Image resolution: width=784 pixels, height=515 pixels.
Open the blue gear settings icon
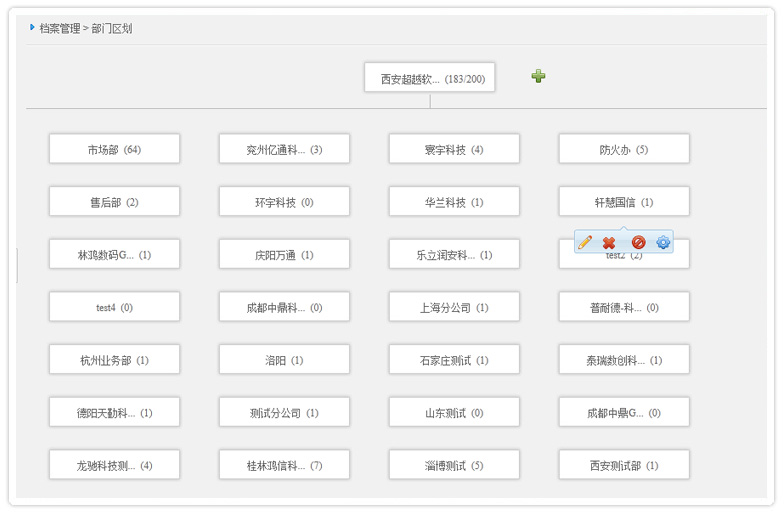point(663,242)
